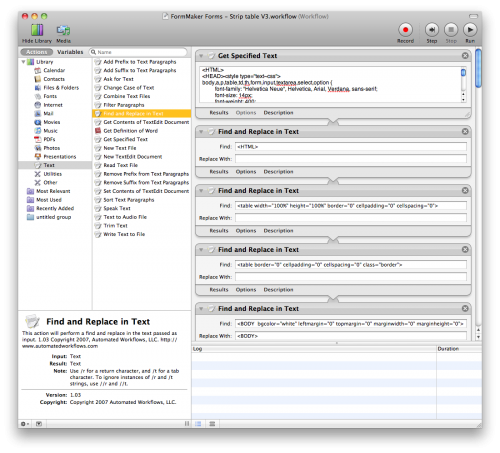Select the Presentations category in Library

click(x=60, y=157)
